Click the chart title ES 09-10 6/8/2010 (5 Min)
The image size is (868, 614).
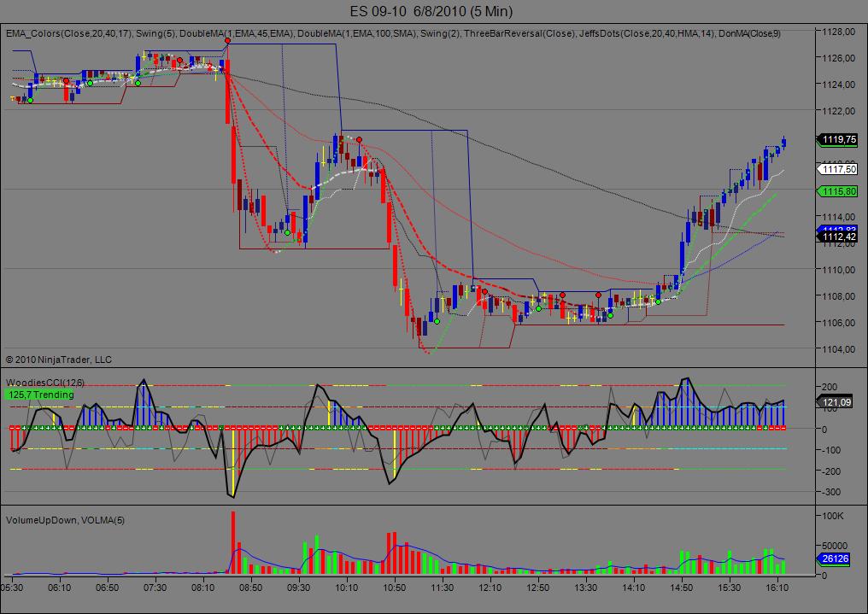[431, 11]
